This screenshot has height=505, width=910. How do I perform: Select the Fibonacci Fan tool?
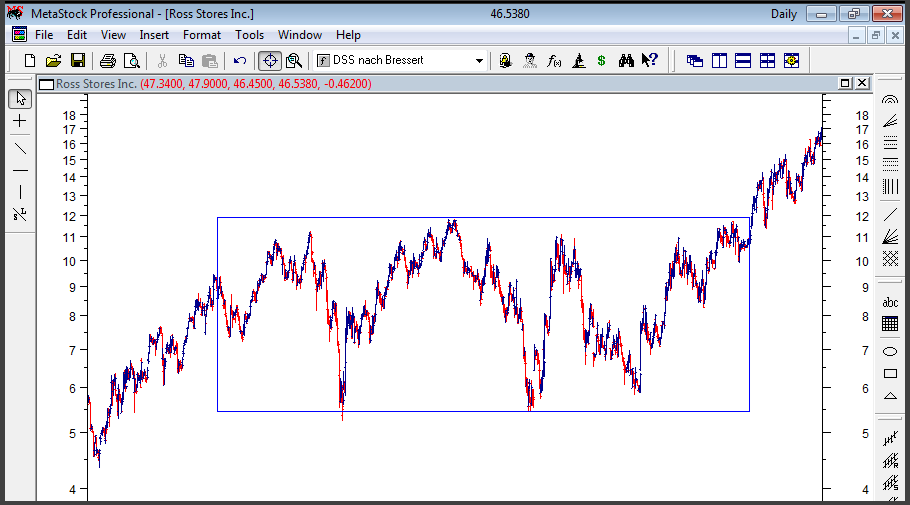(x=890, y=121)
